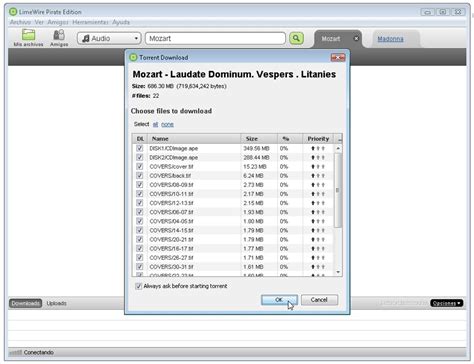
Task: Open the Opciones dropdown button
Action: (446, 303)
